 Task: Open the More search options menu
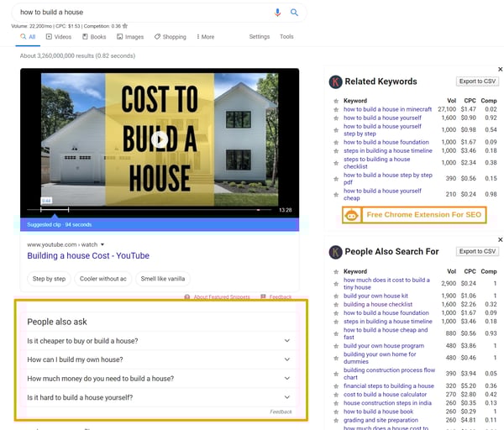206,37
